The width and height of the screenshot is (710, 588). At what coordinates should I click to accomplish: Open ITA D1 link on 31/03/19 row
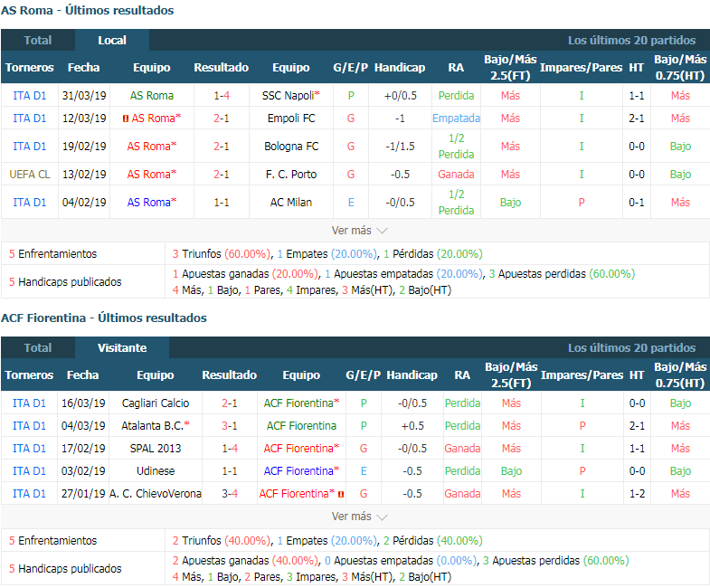click(30, 96)
